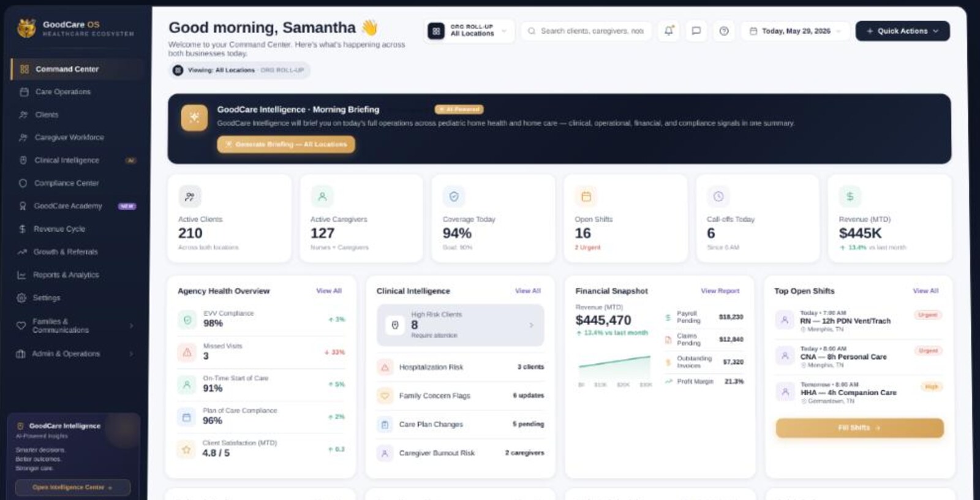The width and height of the screenshot is (980, 500).
Task: Click the Client Satisfaction star icon
Action: coord(187,449)
